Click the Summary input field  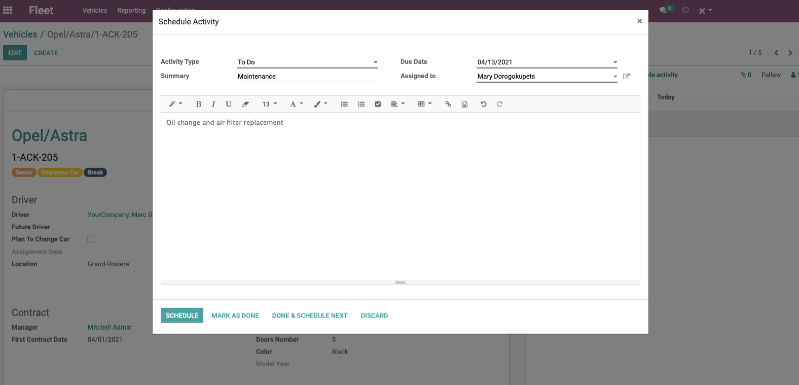(307, 76)
